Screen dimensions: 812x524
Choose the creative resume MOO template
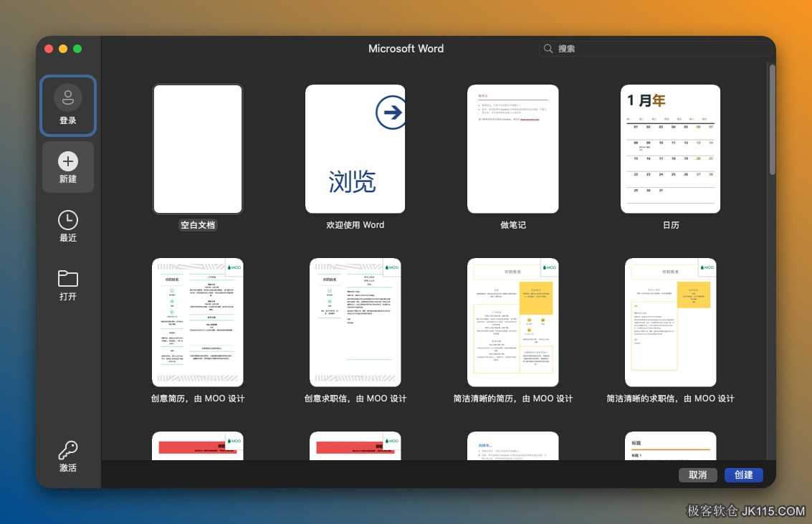click(198, 322)
